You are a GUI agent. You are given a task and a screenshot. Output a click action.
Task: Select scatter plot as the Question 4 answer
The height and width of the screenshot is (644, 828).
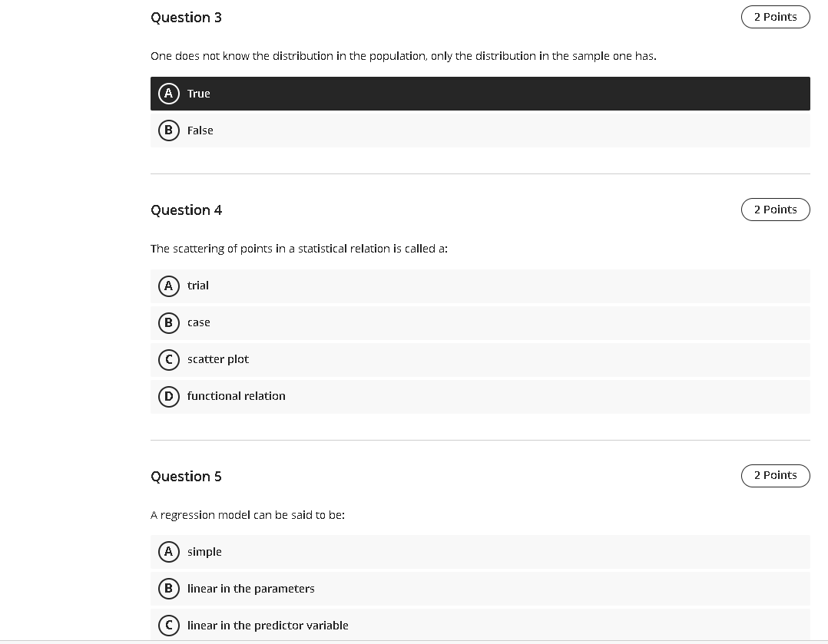pyautogui.click(x=461, y=359)
